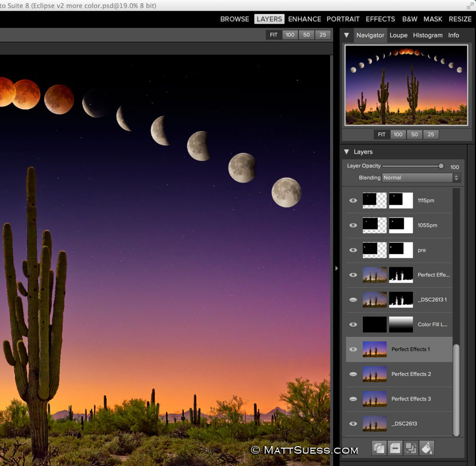Set zoom to 25 in canvas toolbar
This screenshot has height=466, width=476.
coord(323,35)
